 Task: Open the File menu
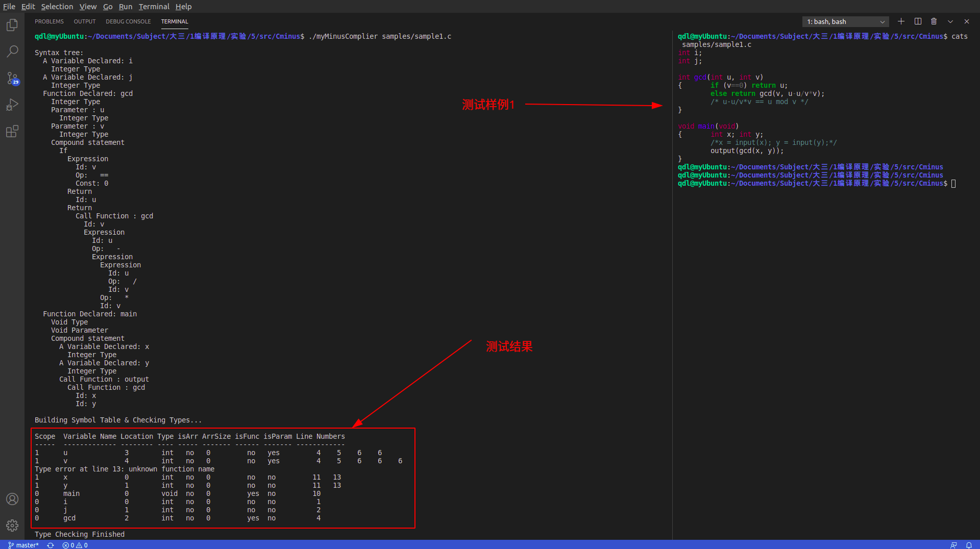click(x=9, y=7)
